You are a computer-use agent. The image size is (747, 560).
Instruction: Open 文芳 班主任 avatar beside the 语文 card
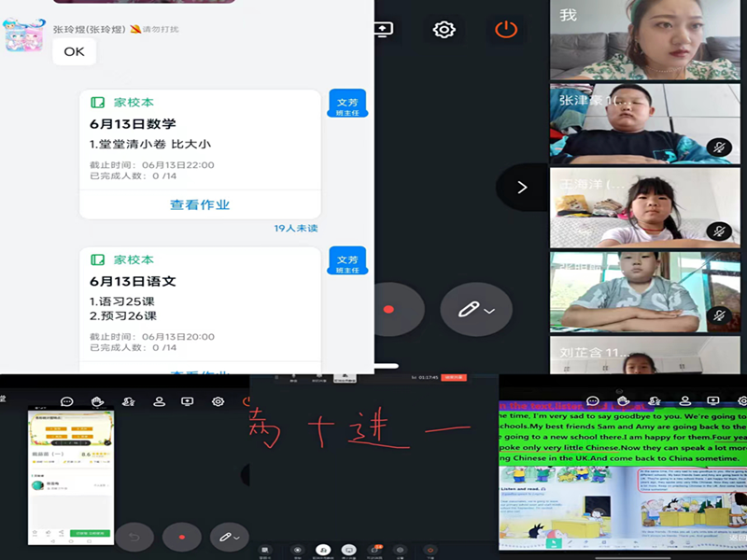[347, 260]
